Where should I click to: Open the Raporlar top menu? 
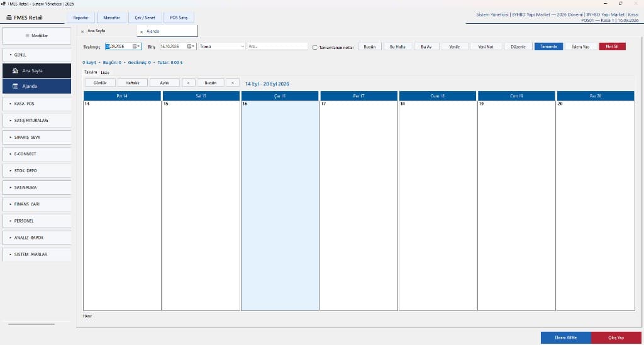81,18
